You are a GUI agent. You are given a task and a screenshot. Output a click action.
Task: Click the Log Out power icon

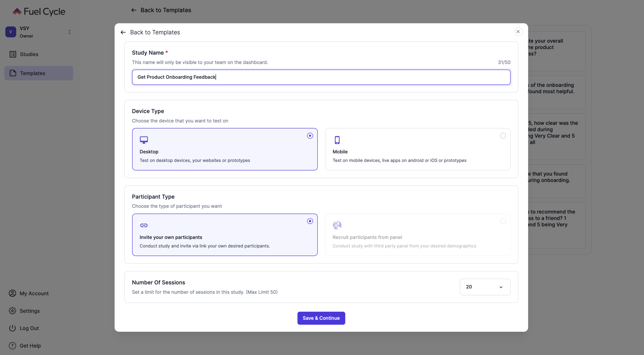(12, 328)
